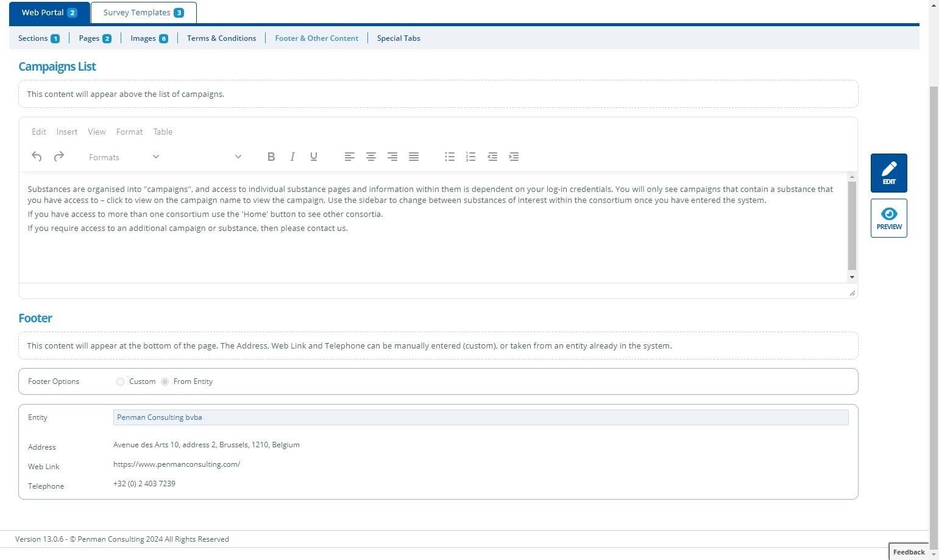
Task: Click the penmanconsulting.com web link text
Action: [177, 464]
